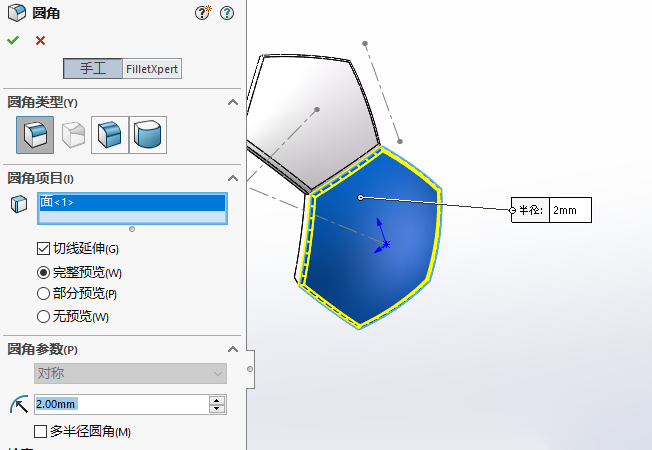Click the plain question mark help icon
The width and height of the screenshot is (652, 450).
pyautogui.click(x=227, y=13)
